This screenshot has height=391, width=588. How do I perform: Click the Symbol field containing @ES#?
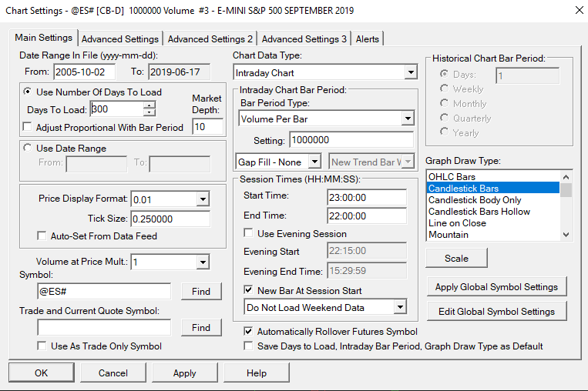[x=104, y=292]
